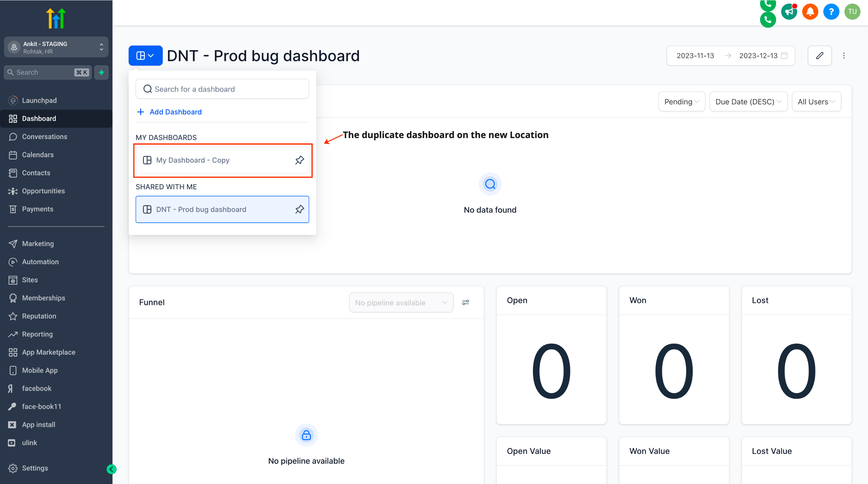Click the green lightning quick actions icon
868x484 pixels.
click(101, 73)
